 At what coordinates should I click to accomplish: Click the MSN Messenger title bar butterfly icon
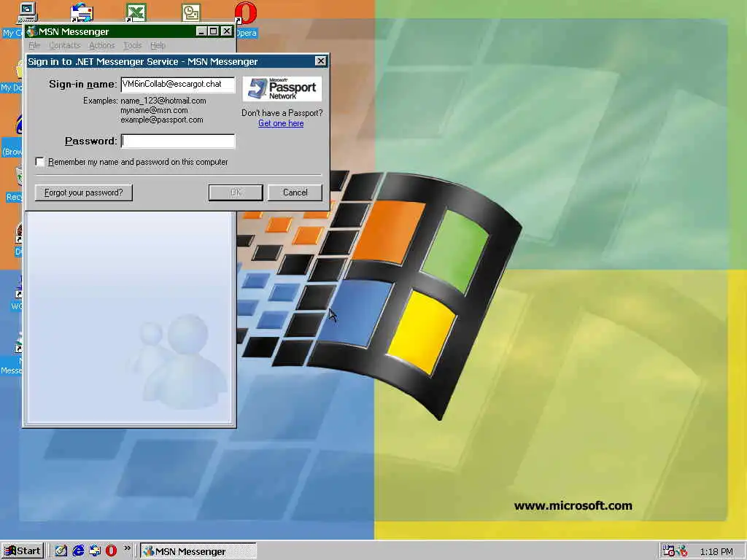coord(31,31)
